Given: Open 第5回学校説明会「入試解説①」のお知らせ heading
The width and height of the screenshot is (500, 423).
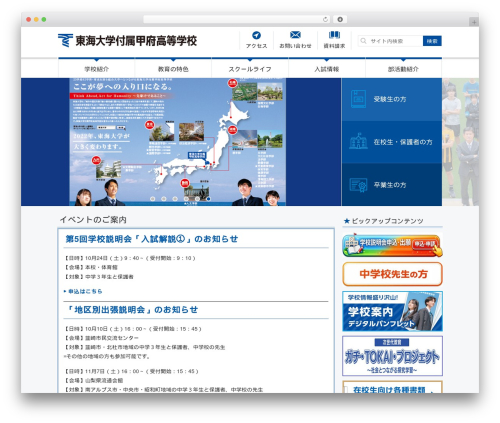Looking at the screenshot, I should pos(152,239).
